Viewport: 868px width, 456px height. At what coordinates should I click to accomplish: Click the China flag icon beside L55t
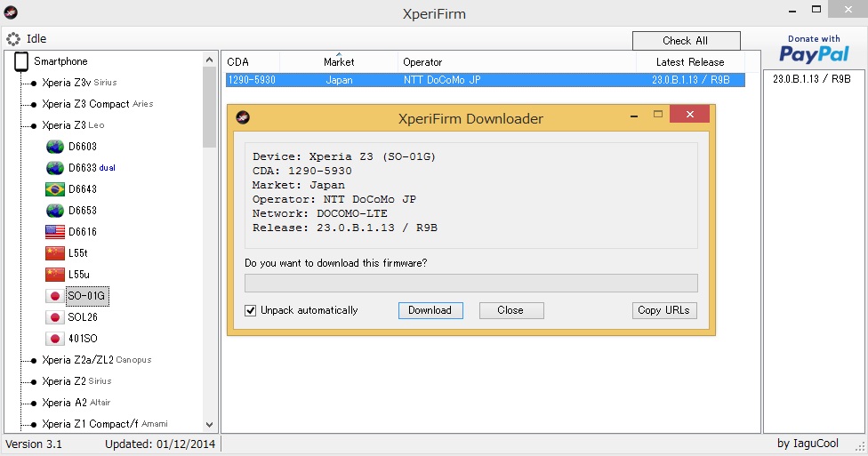point(55,253)
